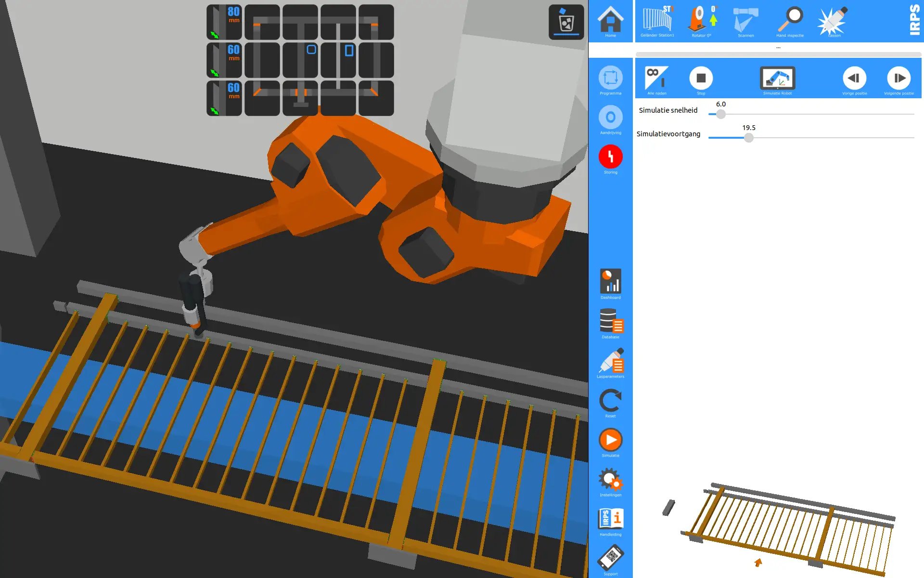The width and height of the screenshot is (924, 578).
Task: Open Simulatie Robot view
Action: [777, 80]
